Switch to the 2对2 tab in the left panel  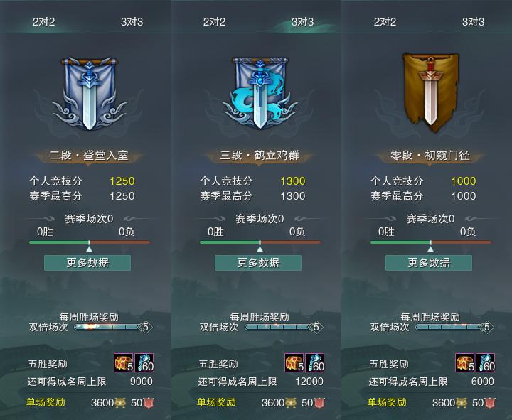tap(43, 22)
